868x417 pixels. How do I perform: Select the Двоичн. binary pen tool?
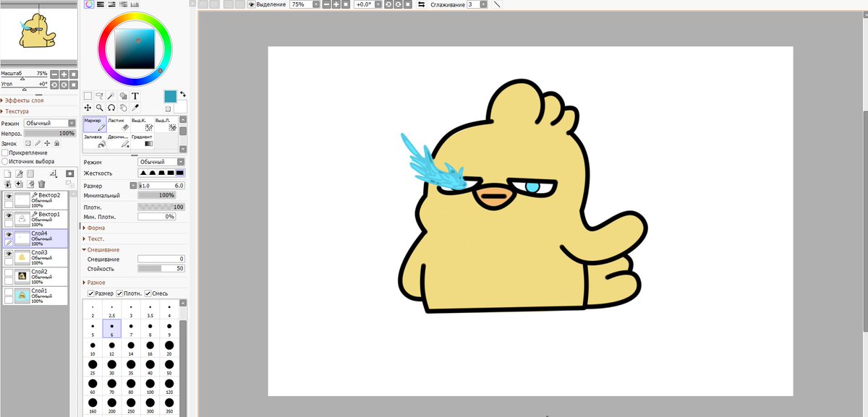pyautogui.click(x=119, y=141)
